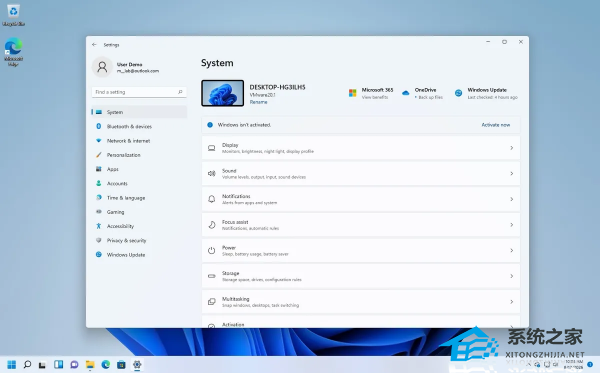This screenshot has width=600, height=373.
Task: Click the Storage drive icon
Action: [212, 276]
